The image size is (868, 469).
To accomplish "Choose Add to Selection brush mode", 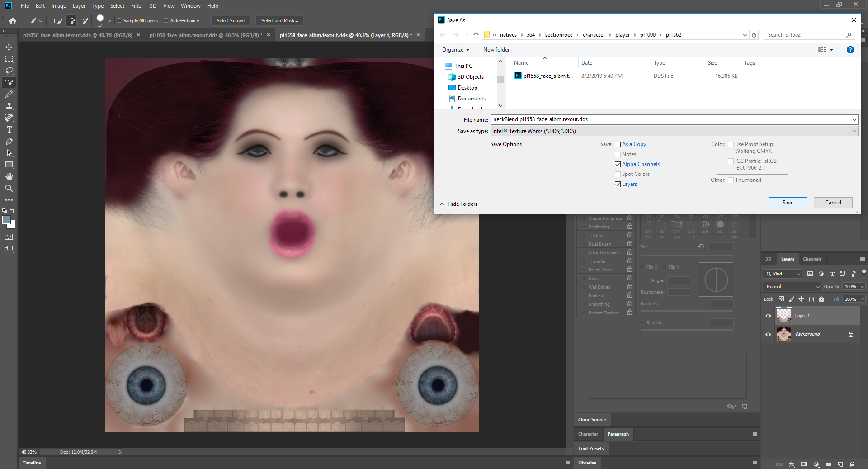I will (x=71, y=20).
